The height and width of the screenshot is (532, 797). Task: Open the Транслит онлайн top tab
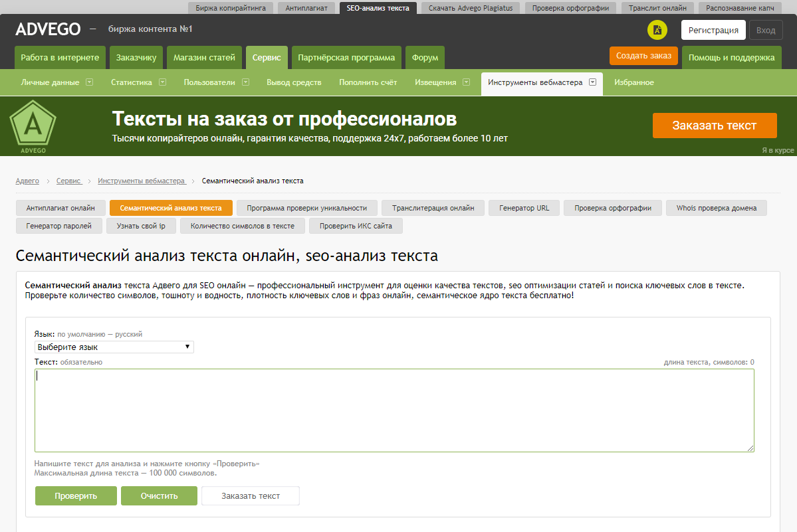(657, 8)
